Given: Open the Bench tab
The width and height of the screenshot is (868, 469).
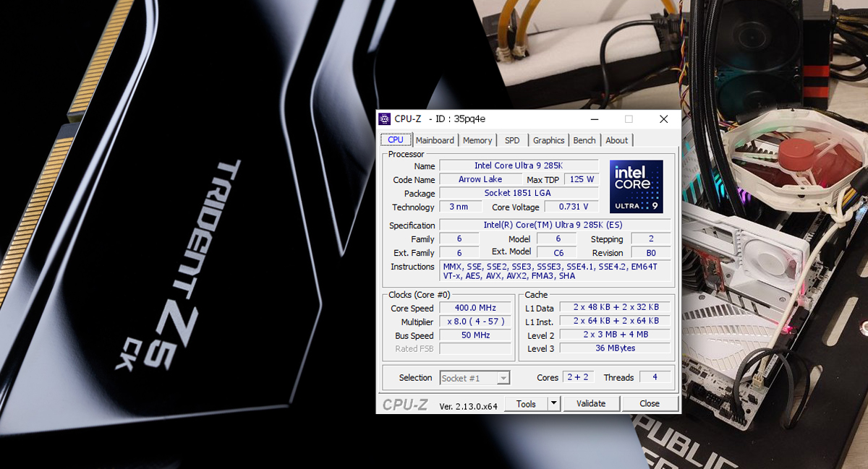Looking at the screenshot, I should [x=584, y=140].
